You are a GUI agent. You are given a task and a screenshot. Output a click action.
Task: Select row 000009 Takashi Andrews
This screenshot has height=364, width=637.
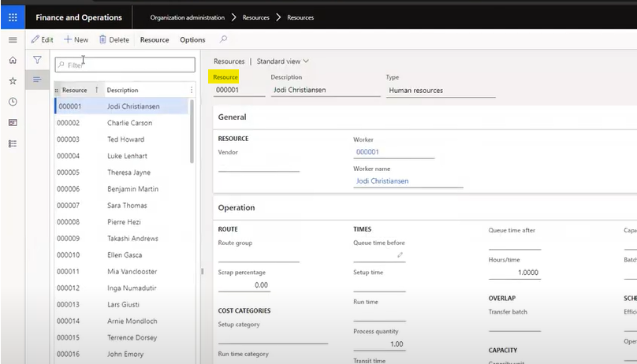[121, 239]
